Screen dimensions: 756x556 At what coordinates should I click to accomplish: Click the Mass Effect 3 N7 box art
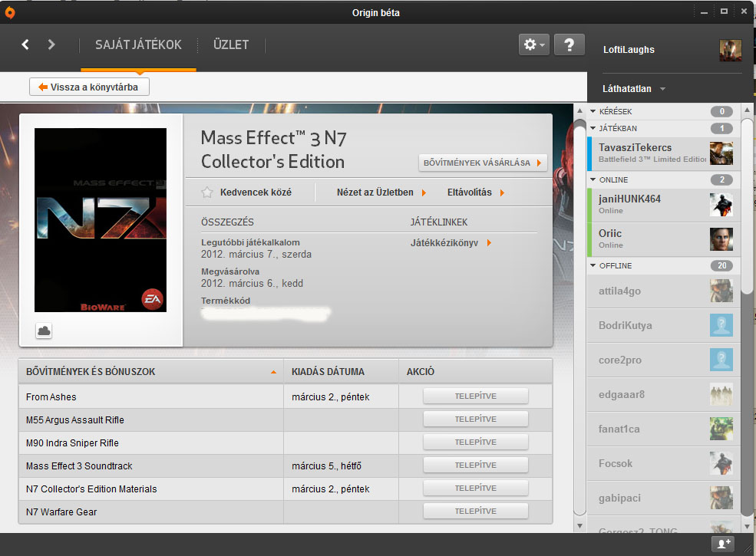point(101,219)
